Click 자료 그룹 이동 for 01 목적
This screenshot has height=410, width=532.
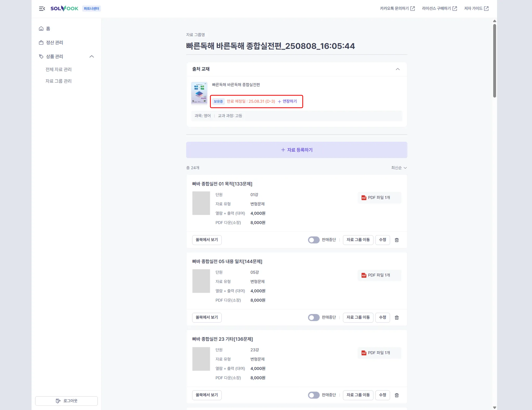[x=358, y=240]
